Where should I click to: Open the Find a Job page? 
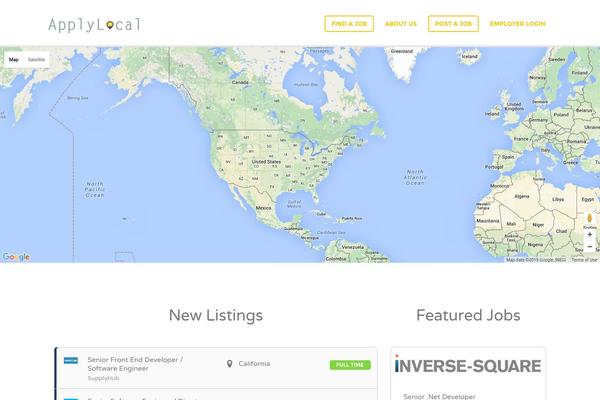pyautogui.click(x=349, y=24)
